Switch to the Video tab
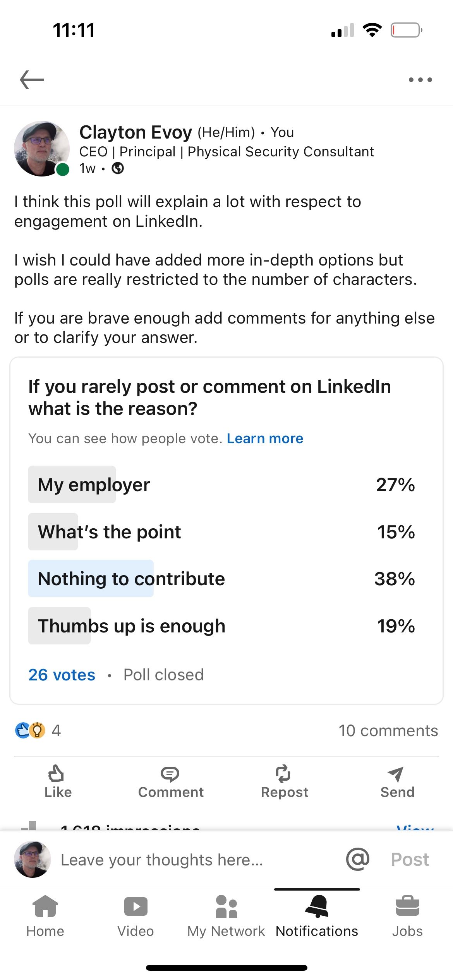The width and height of the screenshot is (453, 980). tap(136, 917)
